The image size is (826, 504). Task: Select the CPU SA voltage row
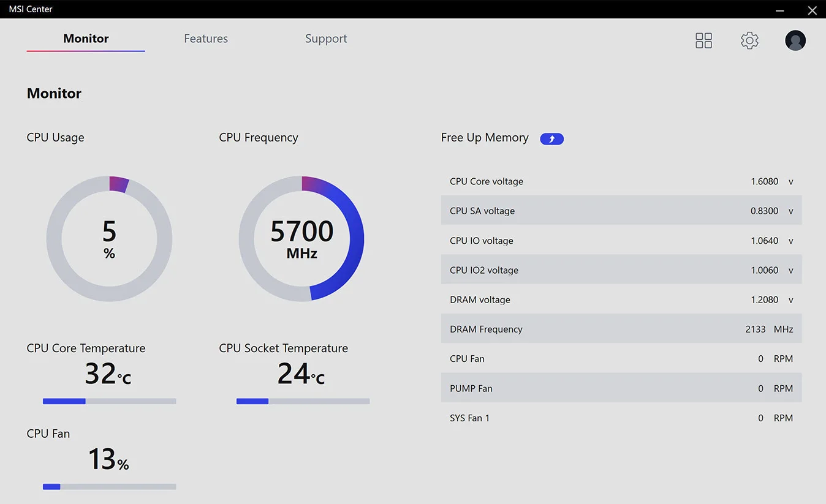pyautogui.click(x=621, y=211)
